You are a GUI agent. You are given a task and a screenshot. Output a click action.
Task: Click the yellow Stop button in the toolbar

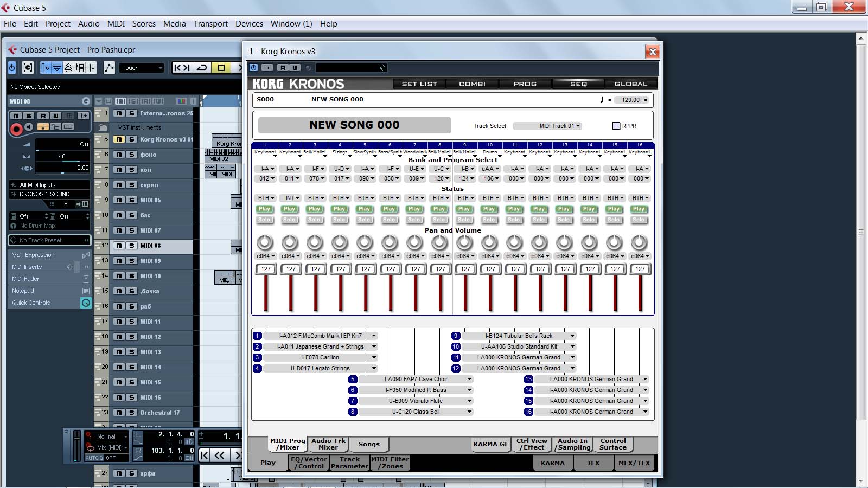pos(221,68)
